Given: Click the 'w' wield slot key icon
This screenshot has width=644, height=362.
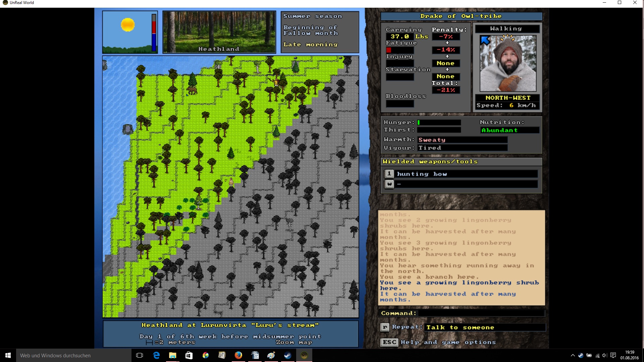Looking at the screenshot, I should tap(389, 184).
